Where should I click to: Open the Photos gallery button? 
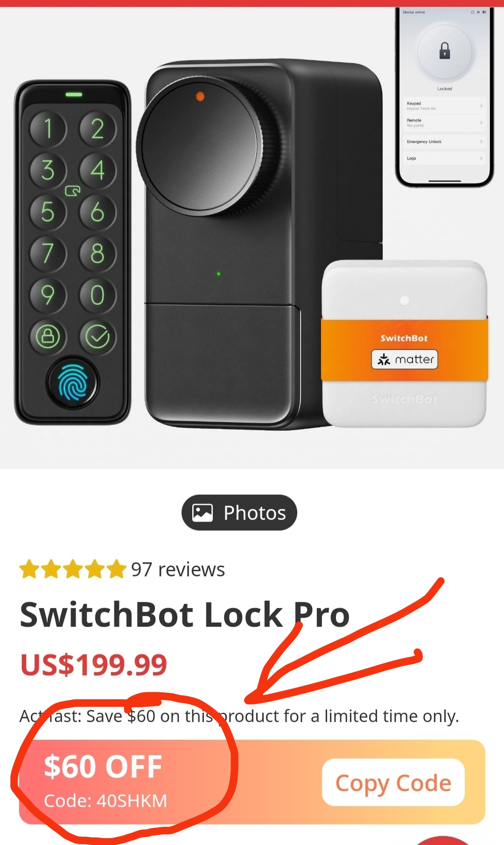(x=239, y=512)
